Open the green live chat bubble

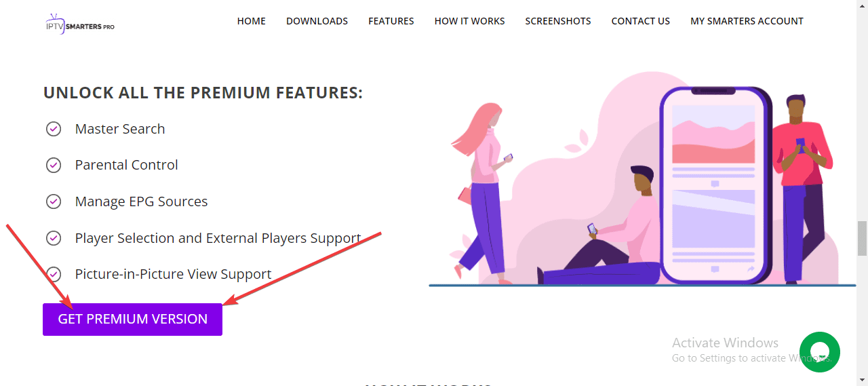pyautogui.click(x=819, y=351)
